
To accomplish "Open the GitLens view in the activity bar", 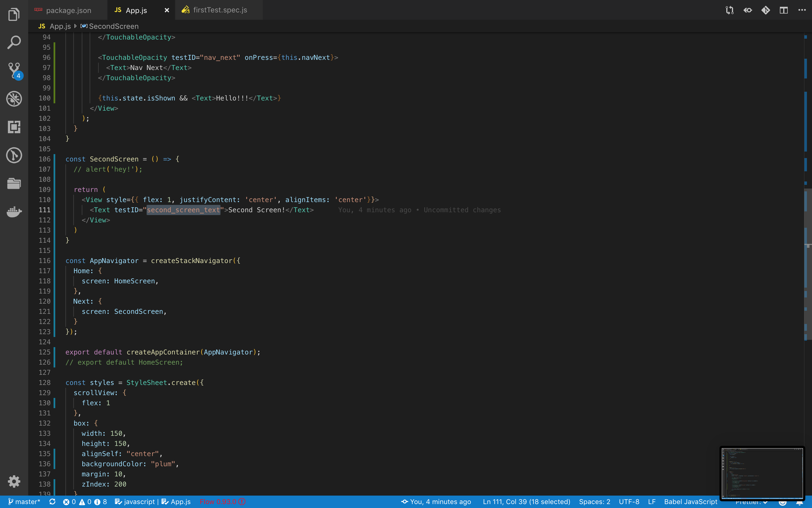I will 14,155.
